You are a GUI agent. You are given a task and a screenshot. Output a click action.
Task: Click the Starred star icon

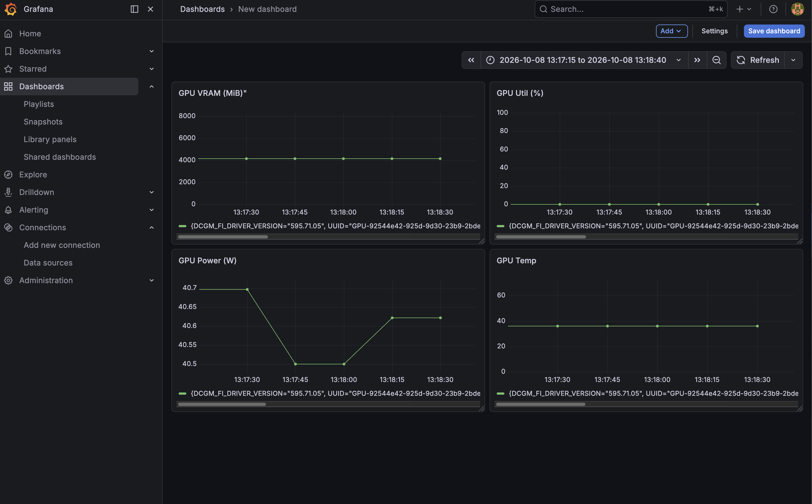8,69
